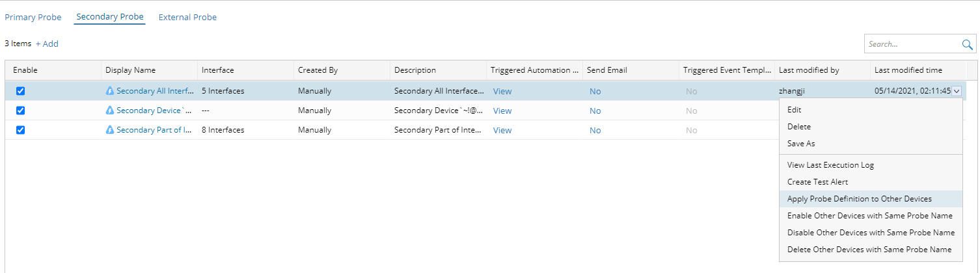Screen dimensions: 980x273
Task: Choose Create Test Alert menu entry
Action: (817, 182)
